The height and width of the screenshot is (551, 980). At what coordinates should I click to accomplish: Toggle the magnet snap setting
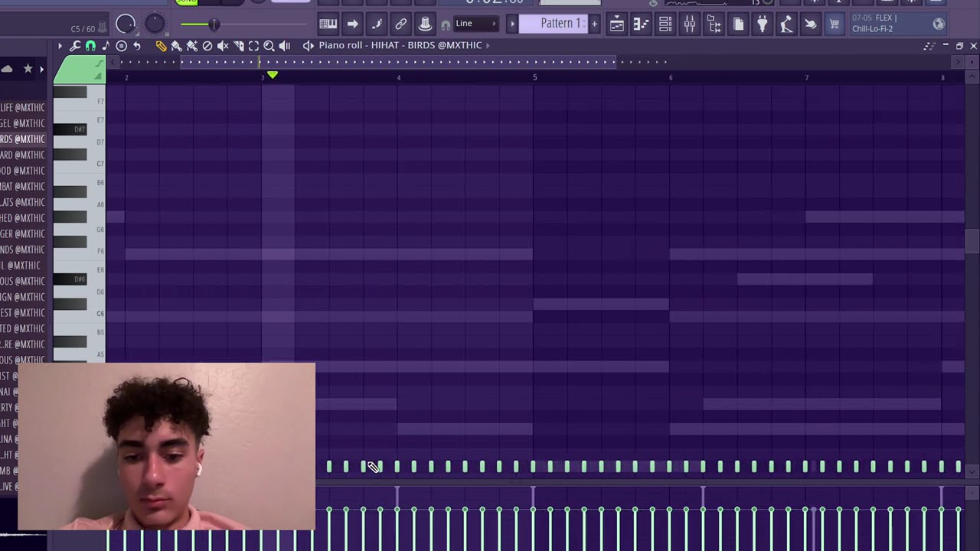(90, 46)
